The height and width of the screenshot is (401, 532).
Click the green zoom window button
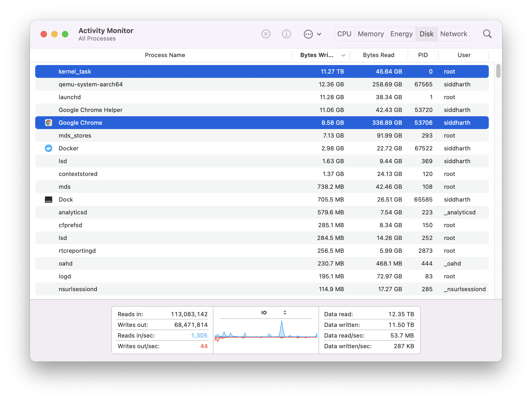pos(65,34)
